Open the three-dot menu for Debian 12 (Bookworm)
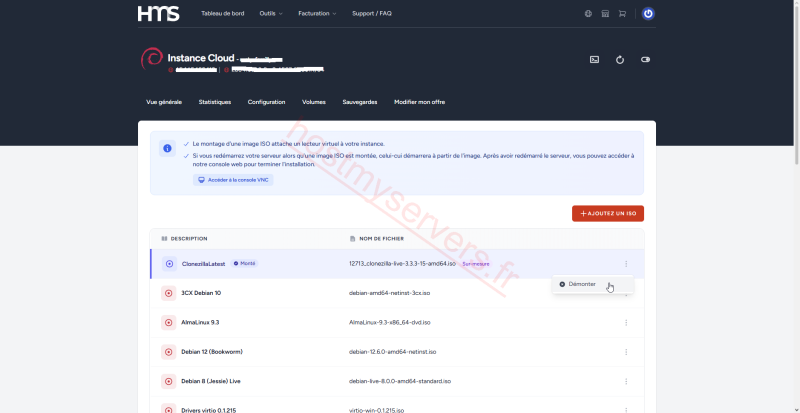This screenshot has width=800, height=413. [x=626, y=352]
